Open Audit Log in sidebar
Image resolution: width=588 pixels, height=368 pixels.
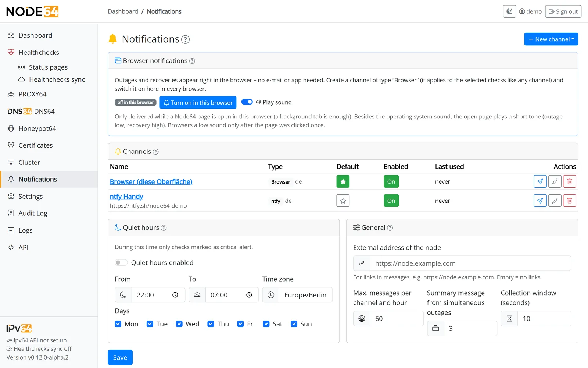(49, 213)
